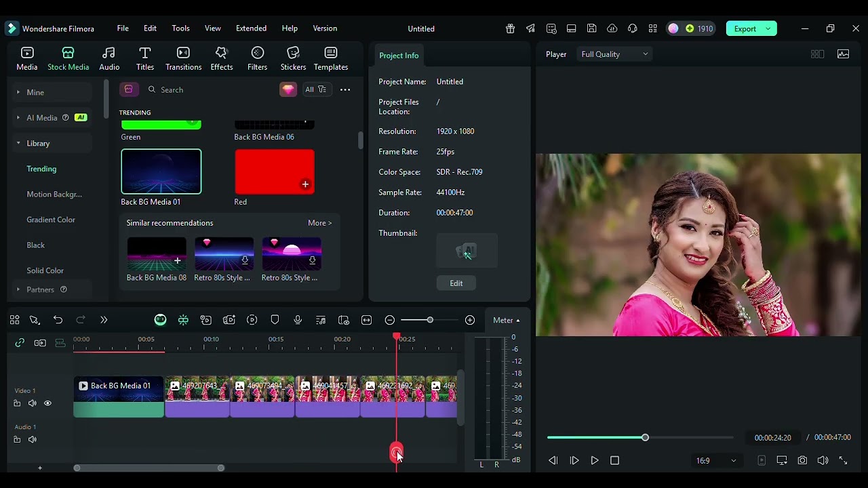The image size is (868, 488).
Task: Select the Back BG Media 01 thumbnail
Action: 161,171
